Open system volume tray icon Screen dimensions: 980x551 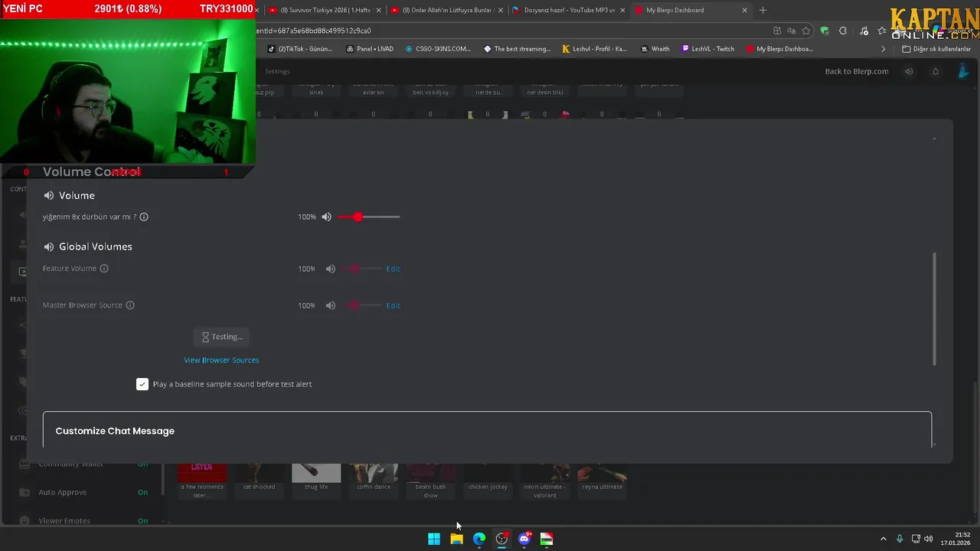pyautogui.click(x=929, y=539)
